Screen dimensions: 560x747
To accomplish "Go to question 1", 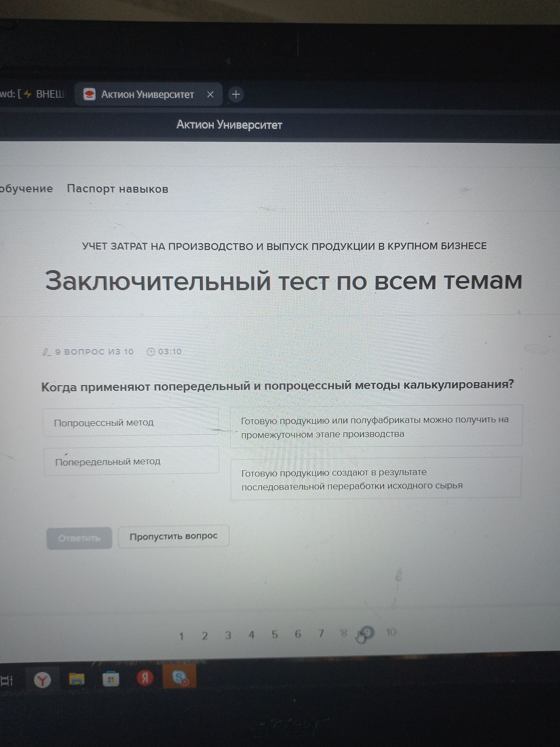I will click(181, 636).
